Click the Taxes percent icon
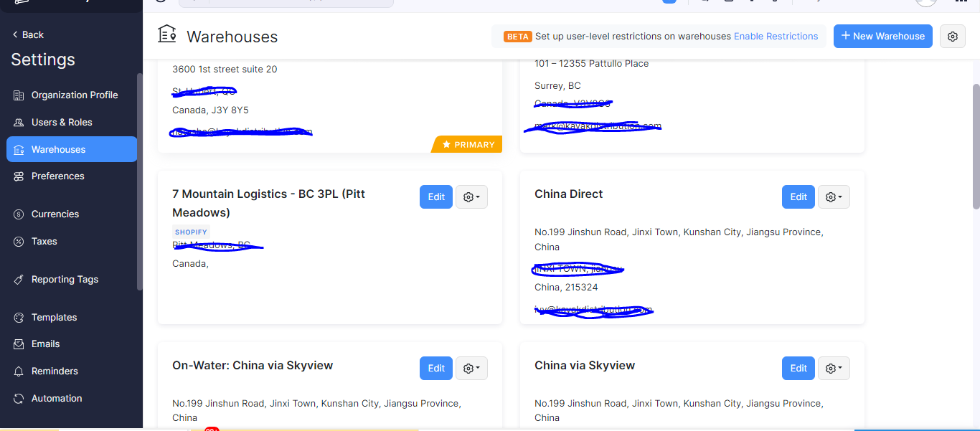 click(x=19, y=242)
